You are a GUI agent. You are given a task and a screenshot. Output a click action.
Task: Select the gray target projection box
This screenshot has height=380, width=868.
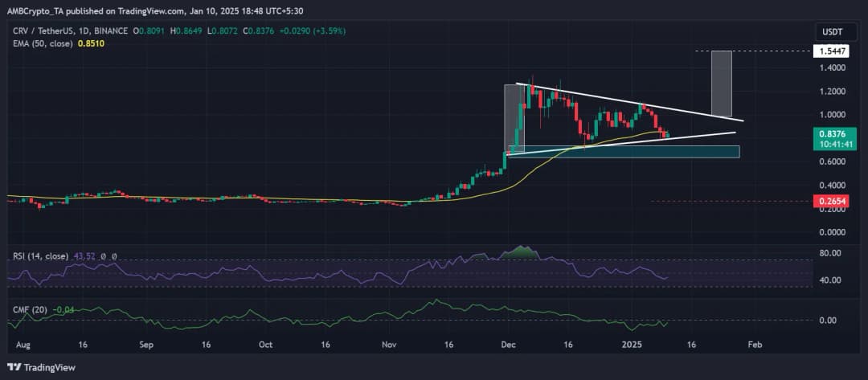721,83
